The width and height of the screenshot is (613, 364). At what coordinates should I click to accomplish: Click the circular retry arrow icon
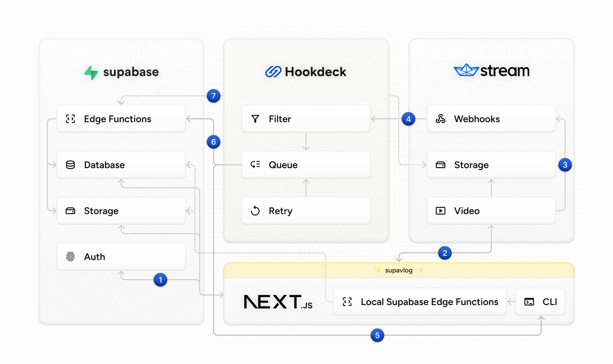coord(255,211)
